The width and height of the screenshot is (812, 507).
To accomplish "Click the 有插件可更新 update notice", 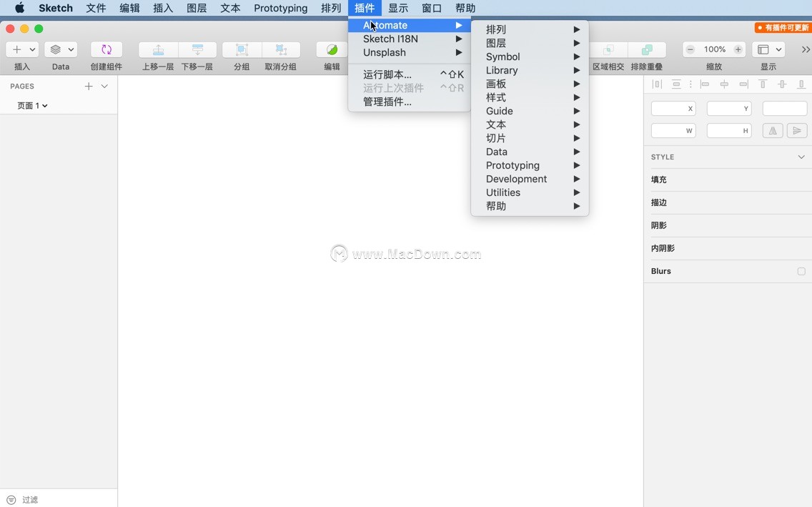I will [x=783, y=27].
